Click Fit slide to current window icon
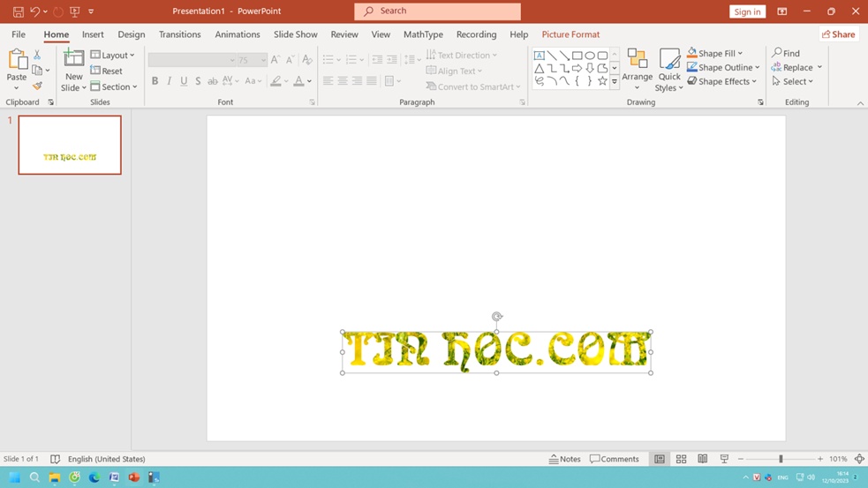This screenshot has height=488, width=868. [859, 459]
